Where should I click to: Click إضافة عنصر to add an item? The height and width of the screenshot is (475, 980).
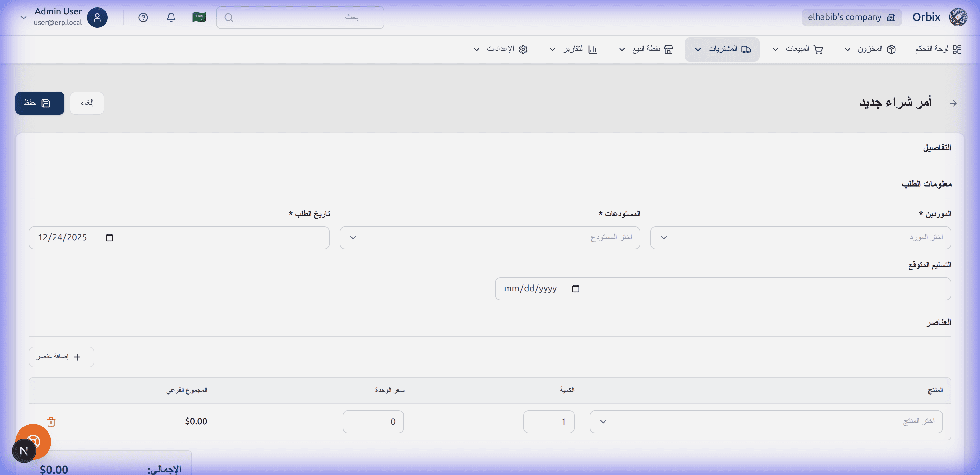[61, 357]
